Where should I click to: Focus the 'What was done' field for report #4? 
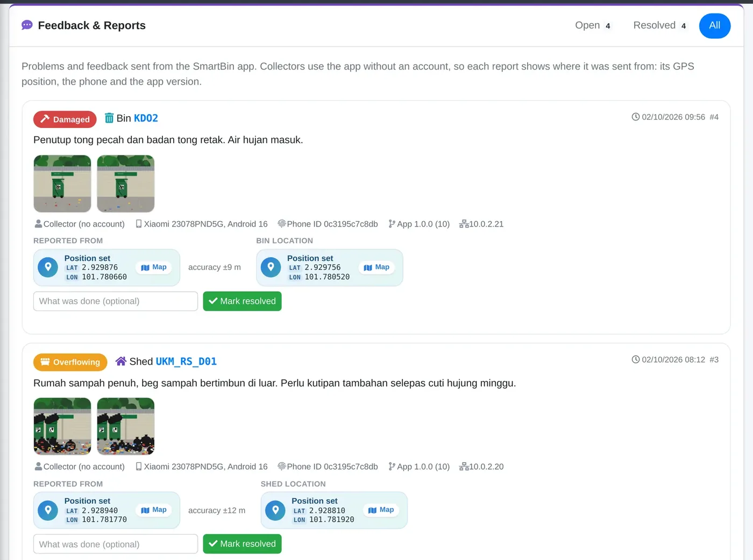click(116, 301)
